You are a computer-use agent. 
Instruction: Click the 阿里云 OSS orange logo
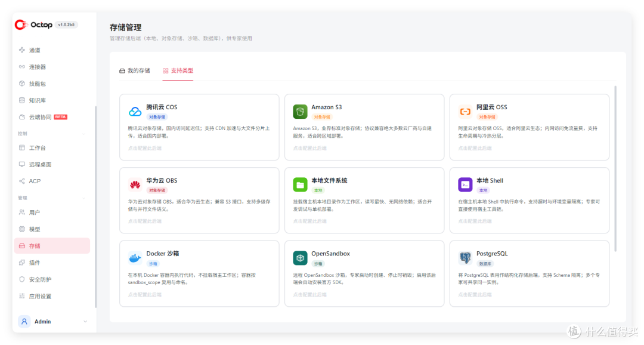pos(465,112)
